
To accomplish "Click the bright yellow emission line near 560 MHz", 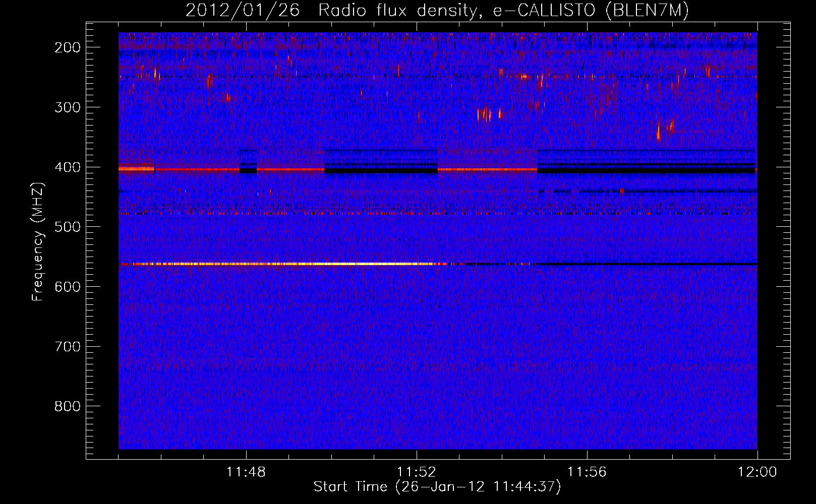I will pyautogui.click(x=282, y=264).
